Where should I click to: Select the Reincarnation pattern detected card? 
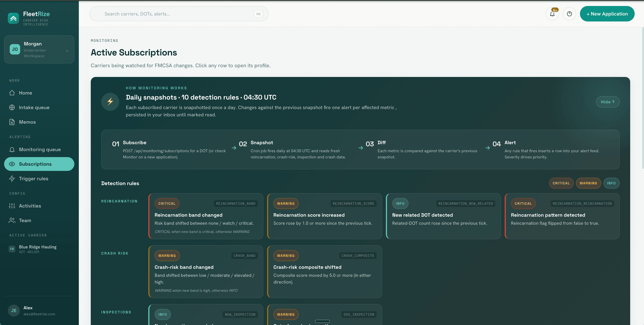point(562,216)
